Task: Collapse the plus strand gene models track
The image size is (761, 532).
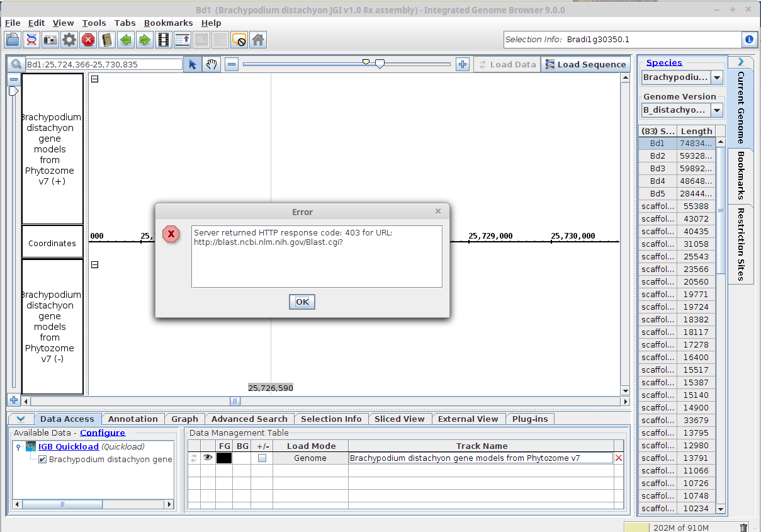Action: click(95, 79)
